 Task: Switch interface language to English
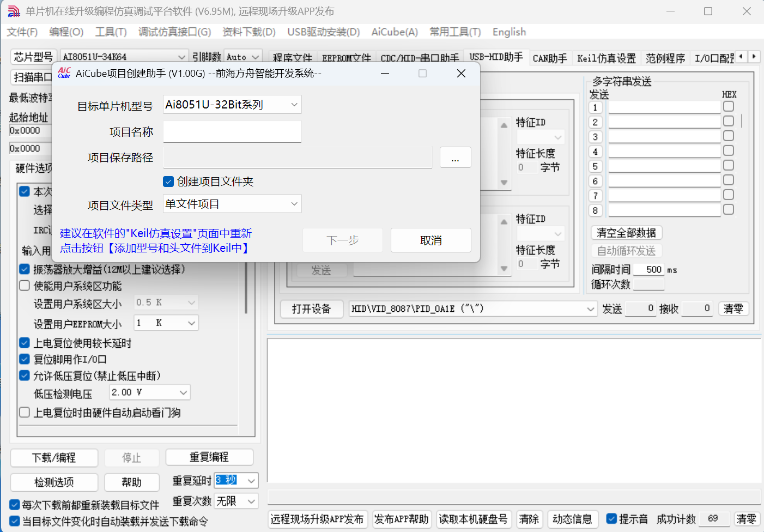coord(510,32)
